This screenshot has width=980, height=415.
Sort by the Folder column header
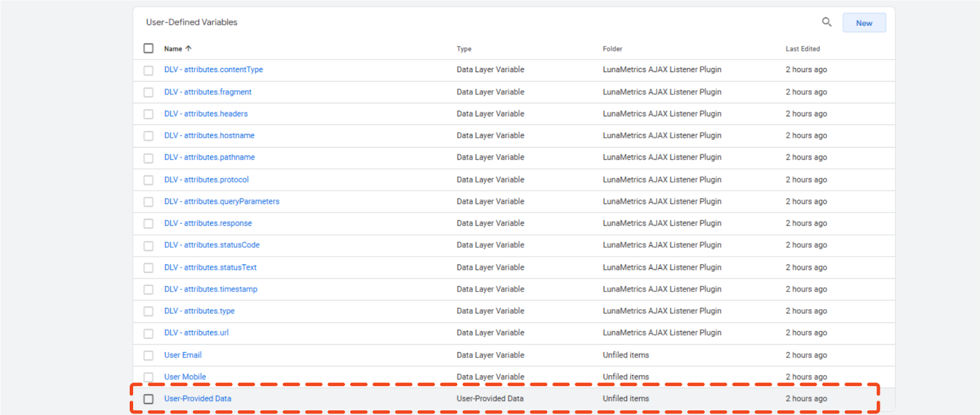point(612,49)
